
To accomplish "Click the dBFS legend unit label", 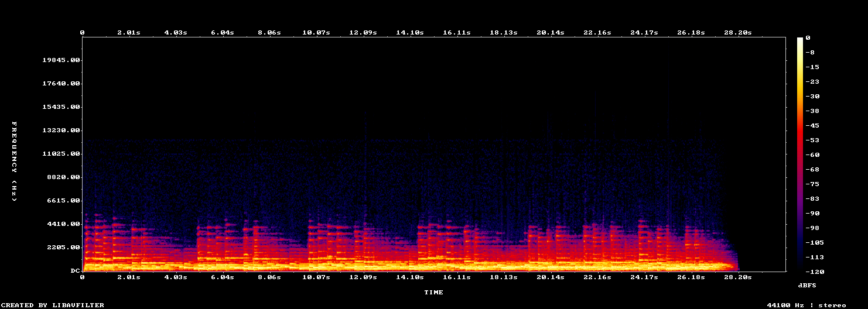I will coord(807,285).
